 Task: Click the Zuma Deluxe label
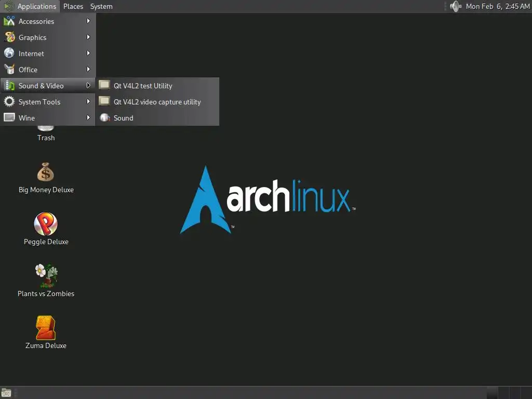(46, 345)
